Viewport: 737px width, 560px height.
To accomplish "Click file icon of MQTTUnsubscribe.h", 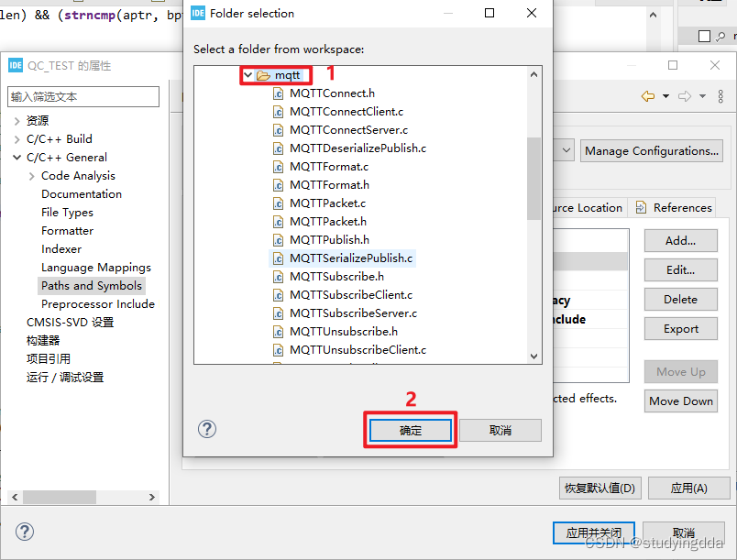I will 279,332.
